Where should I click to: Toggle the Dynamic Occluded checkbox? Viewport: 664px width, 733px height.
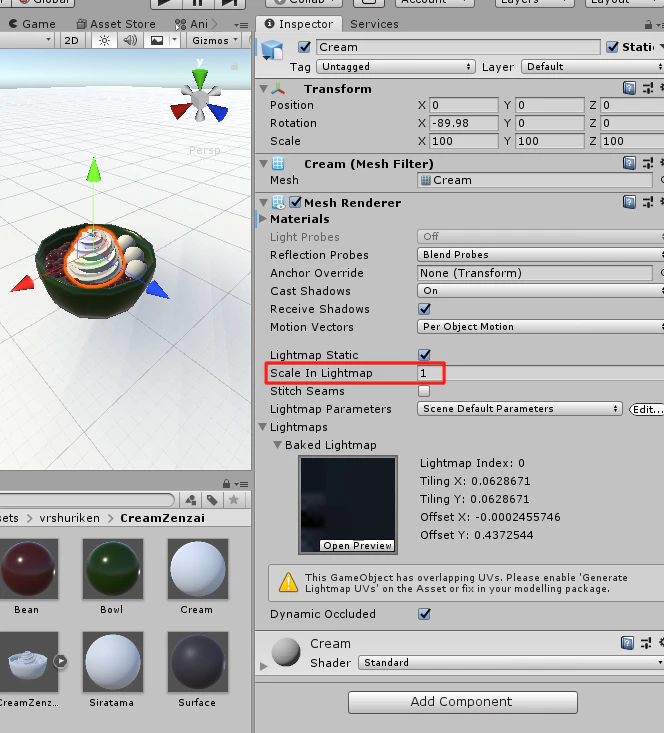(425, 614)
